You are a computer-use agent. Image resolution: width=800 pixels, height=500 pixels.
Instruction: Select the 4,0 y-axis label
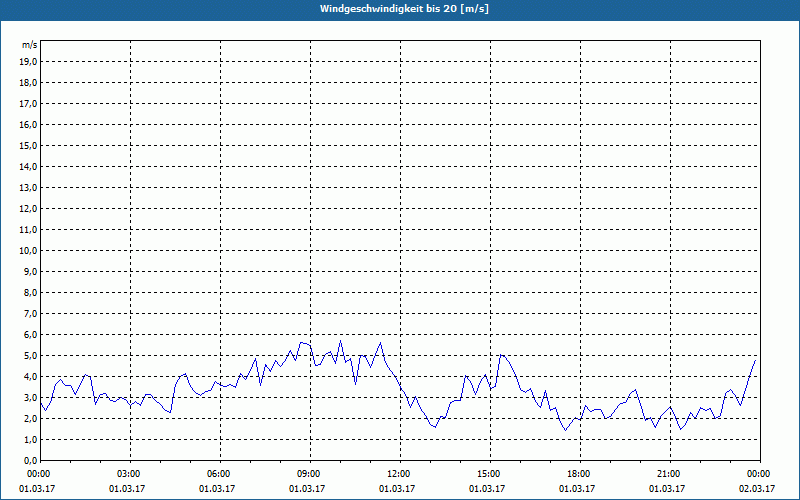pyautogui.click(x=30, y=377)
